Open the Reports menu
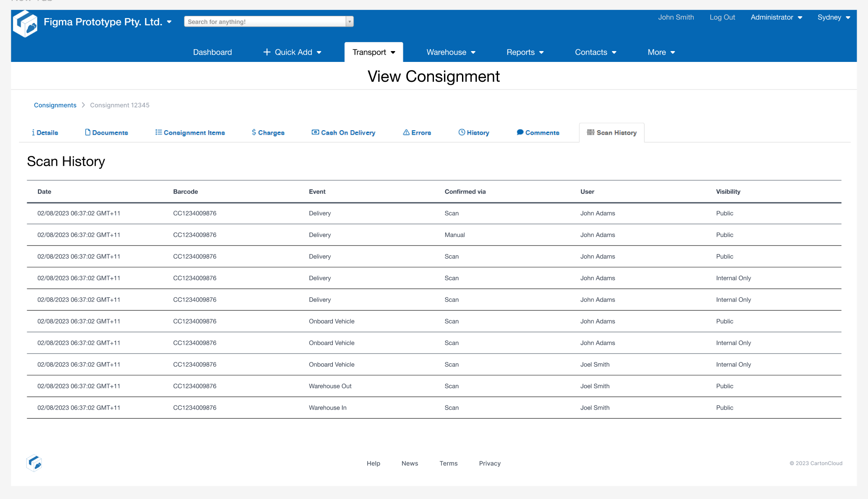 (x=525, y=52)
